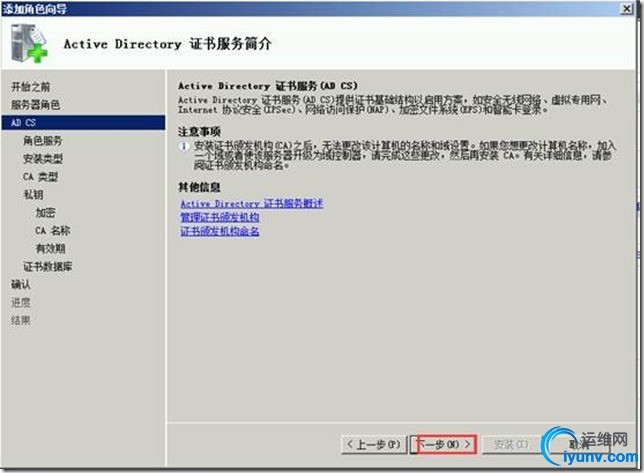The width and height of the screenshot is (644, 473).
Task: Open the 私钥 step
Action: pos(33,195)
